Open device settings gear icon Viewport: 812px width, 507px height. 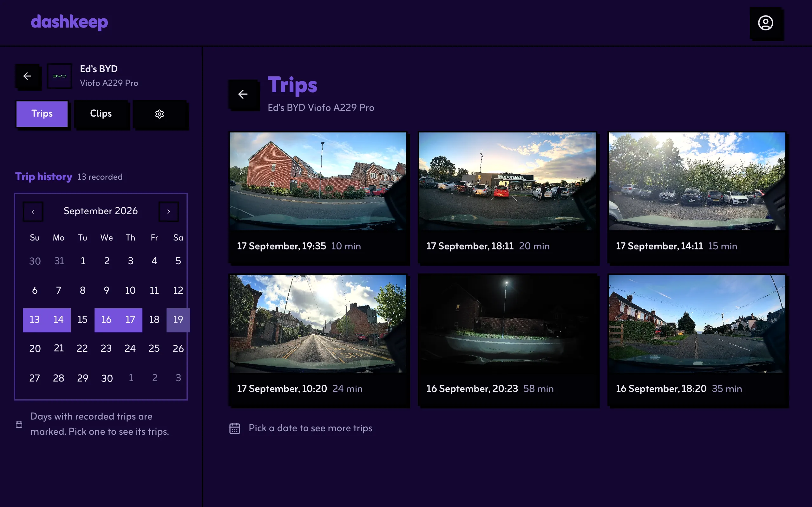[160, 114]
